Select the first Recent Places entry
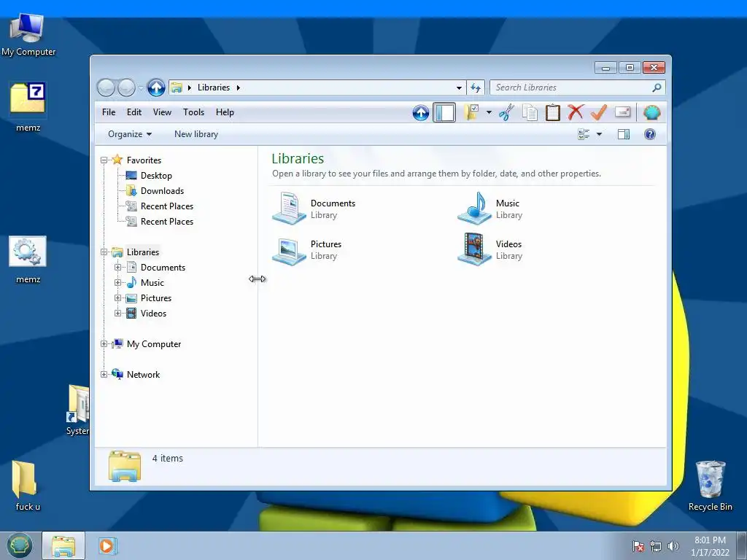747x560 pixels. tap(167, 206)
